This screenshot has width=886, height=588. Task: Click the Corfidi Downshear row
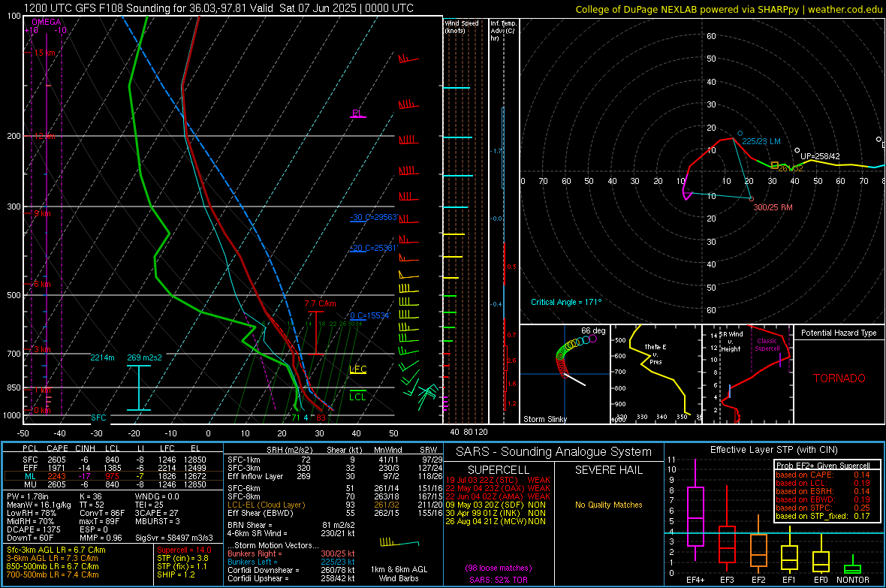coord(291,570)
